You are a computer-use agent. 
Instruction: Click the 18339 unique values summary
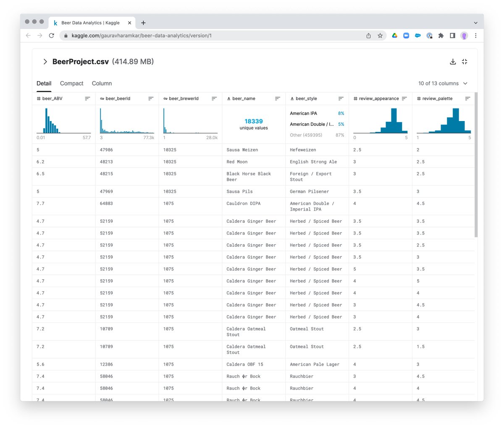pyautogui.click(x=254, y=124)
